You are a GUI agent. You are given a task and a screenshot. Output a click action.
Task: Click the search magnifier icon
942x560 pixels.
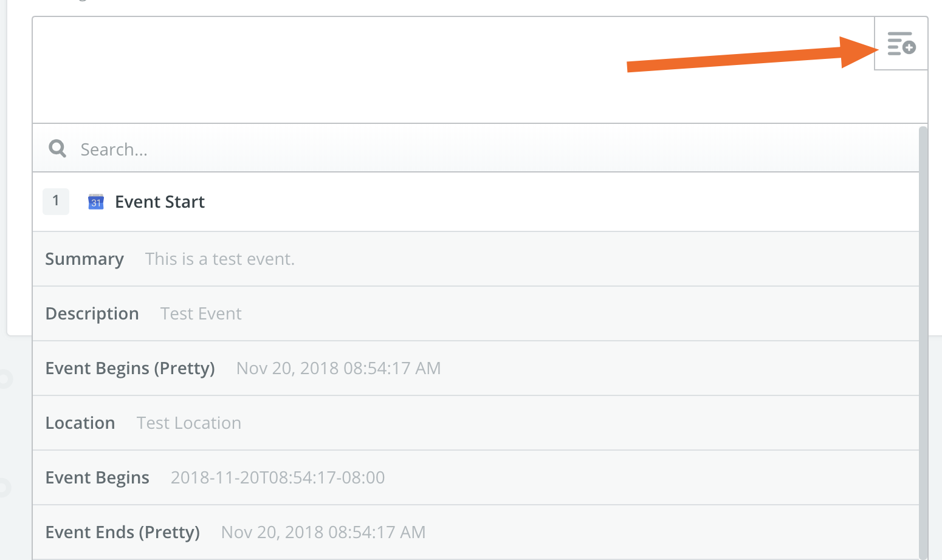pyautogui.click(x=58, y=149)
